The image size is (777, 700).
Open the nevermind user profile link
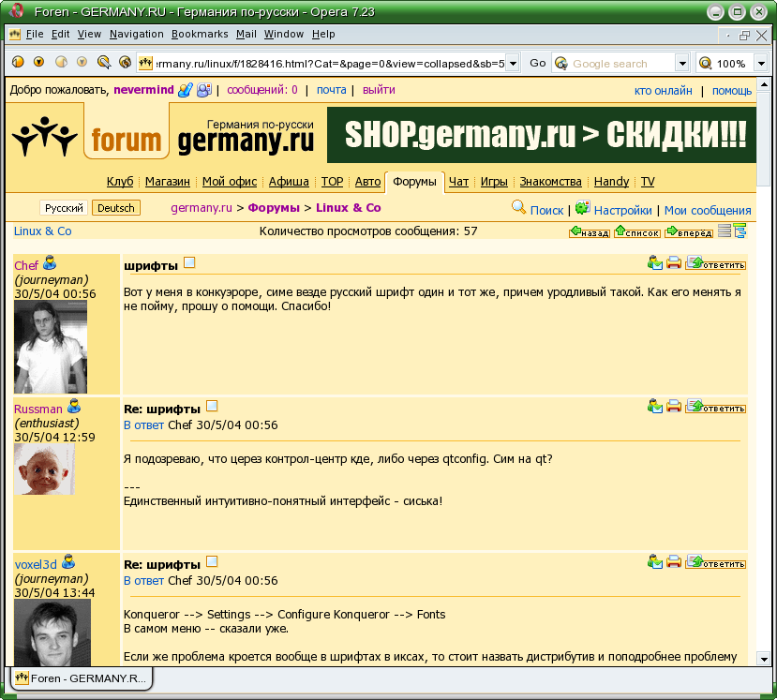[x=143, y=90]
